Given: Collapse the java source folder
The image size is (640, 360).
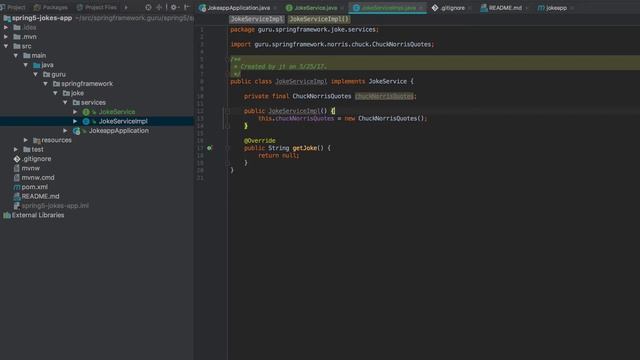Looking at the screenshot, I should pos(26,65).
